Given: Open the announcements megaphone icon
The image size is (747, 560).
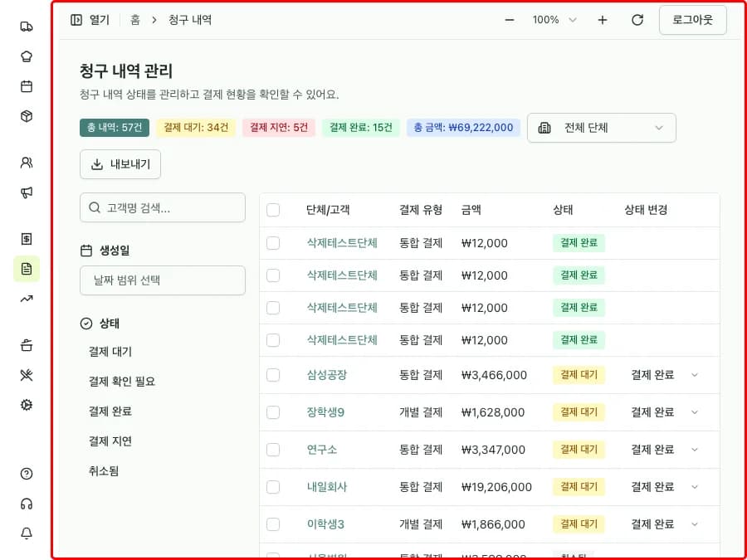Looking at the screenshot, I should 26,192.
